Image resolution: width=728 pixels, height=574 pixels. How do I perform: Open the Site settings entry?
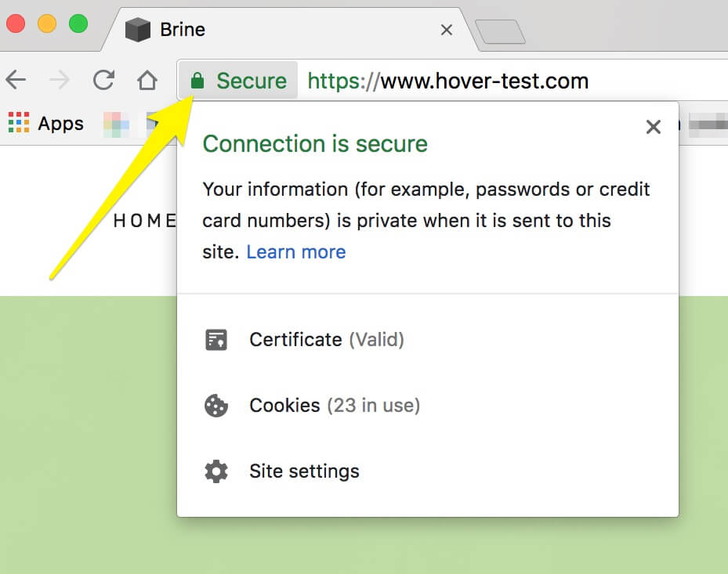(304, 471)
